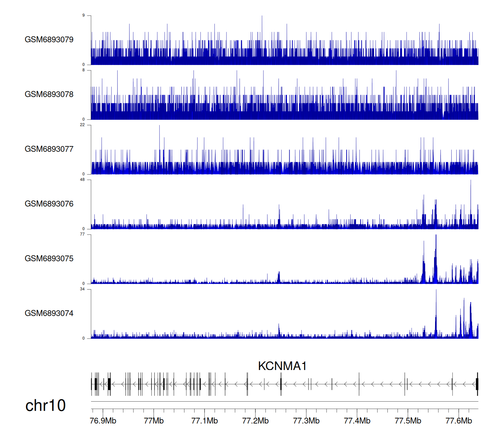Click the KCNMA1 gene name
Screen dimensions: 504x444
pyautogui.click(x=282, y=366)
